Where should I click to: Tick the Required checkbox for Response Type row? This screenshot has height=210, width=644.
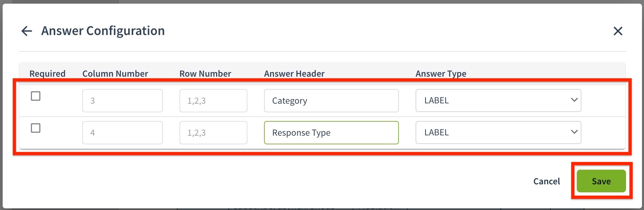[x=36, y=128]
